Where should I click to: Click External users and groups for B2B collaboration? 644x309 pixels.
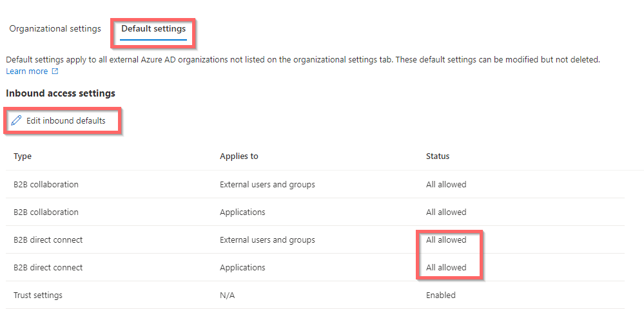click(x=268, y=184)
